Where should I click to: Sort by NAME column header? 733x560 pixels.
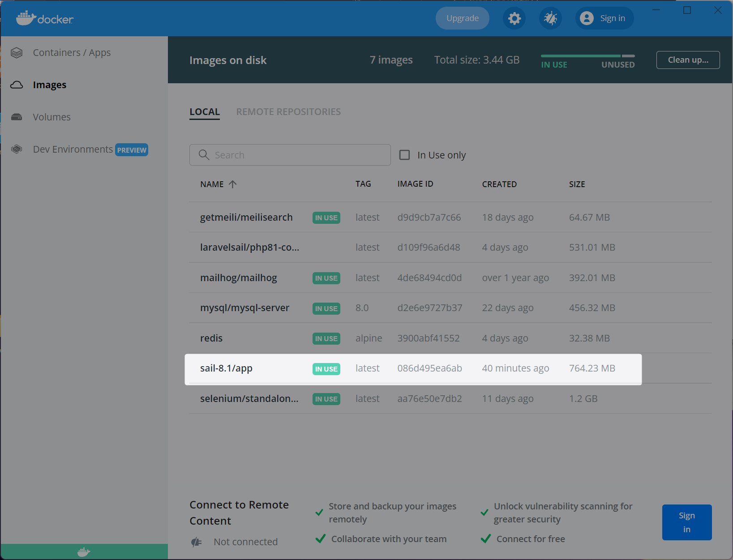pos(212,184)
